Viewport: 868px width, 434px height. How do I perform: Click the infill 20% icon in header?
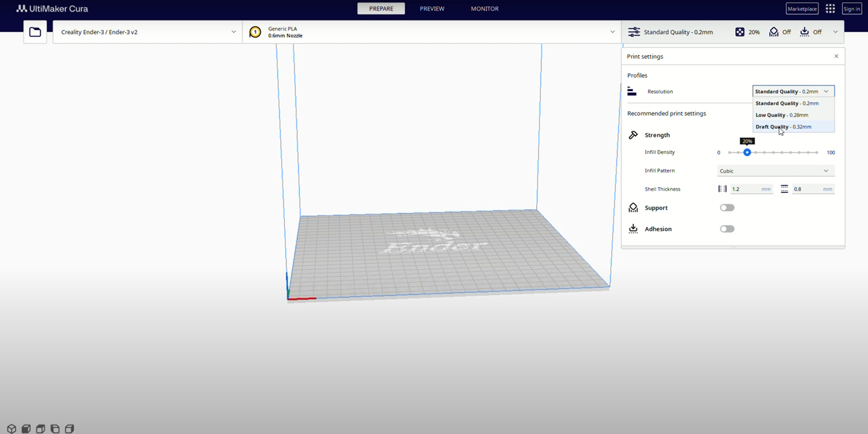740,32
